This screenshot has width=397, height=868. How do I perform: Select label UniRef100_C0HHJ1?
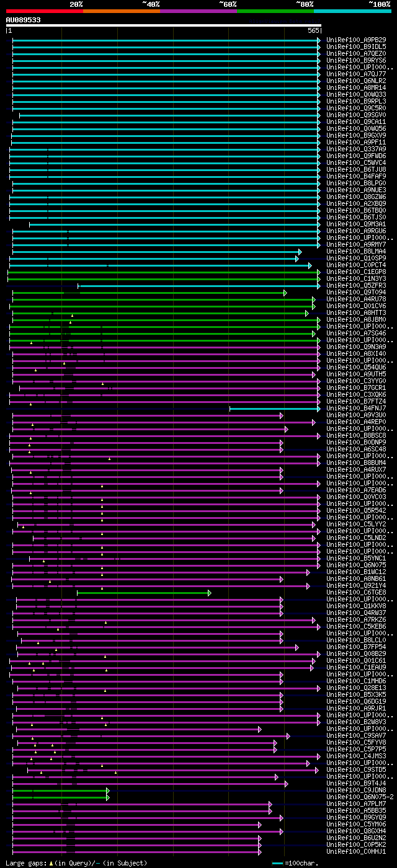click(356, 851)
